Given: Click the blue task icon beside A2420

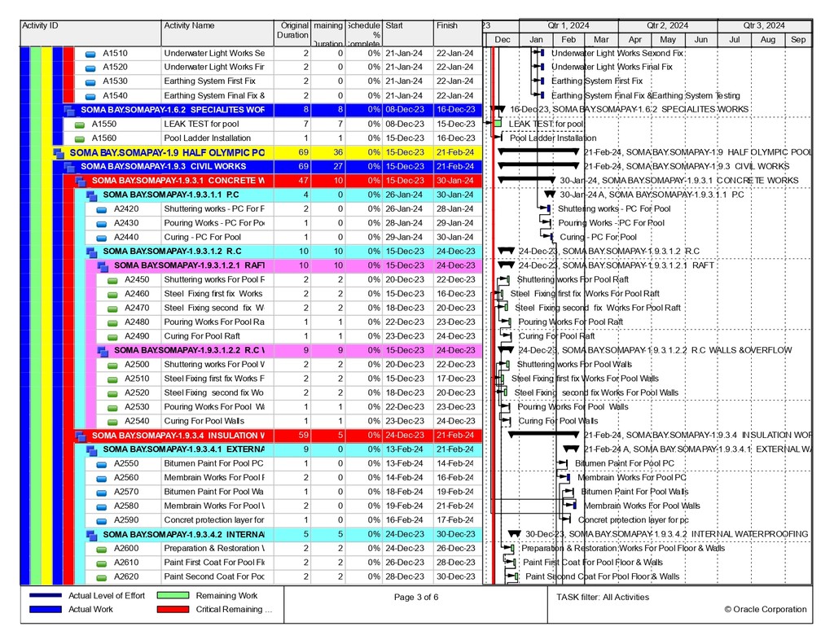Looking at the screenshot, I should click(102, 209).
